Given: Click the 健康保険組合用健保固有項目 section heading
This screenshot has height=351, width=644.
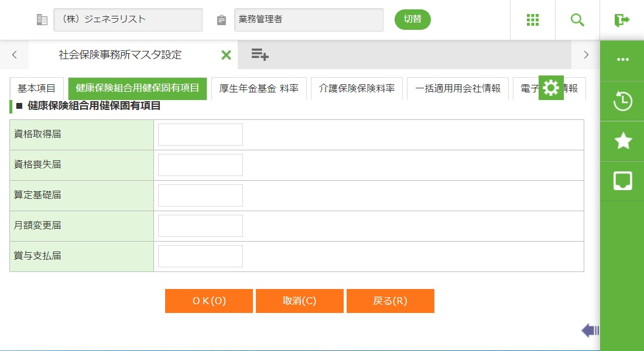Looking at the screenshot, I should (94, 106).
